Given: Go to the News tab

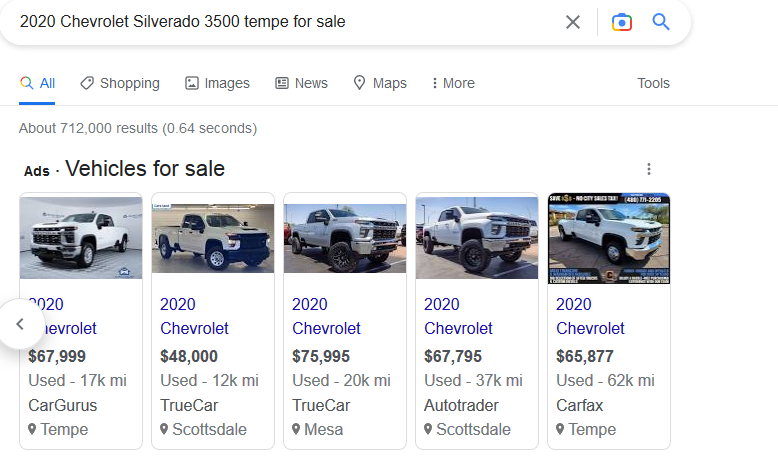Looking at the screenshot, I should pos(301,83).
